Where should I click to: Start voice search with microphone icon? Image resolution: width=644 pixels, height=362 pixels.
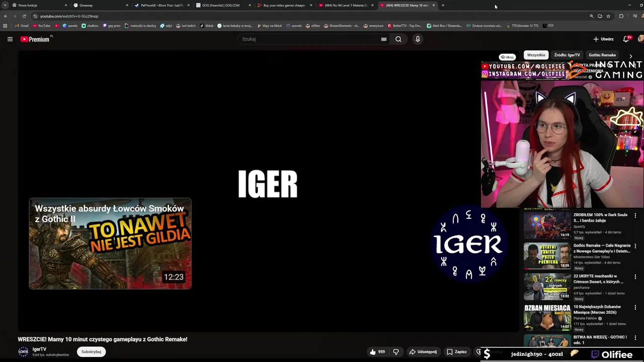click(x=418, y=39)
